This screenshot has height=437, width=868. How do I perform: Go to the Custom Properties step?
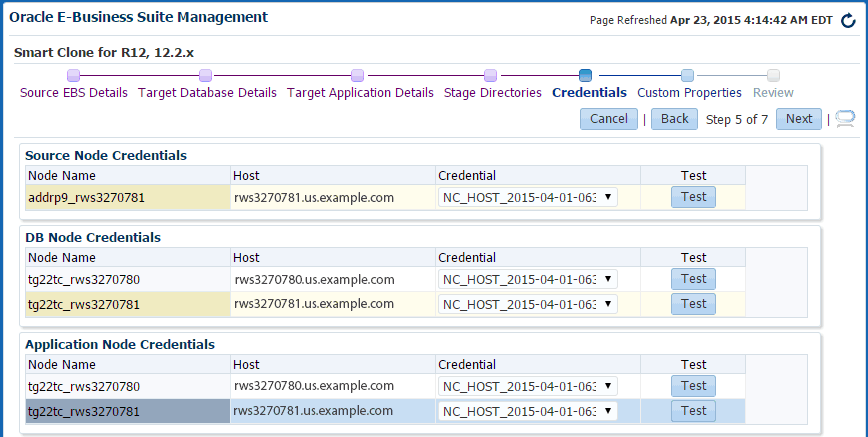tap(689, 92)
